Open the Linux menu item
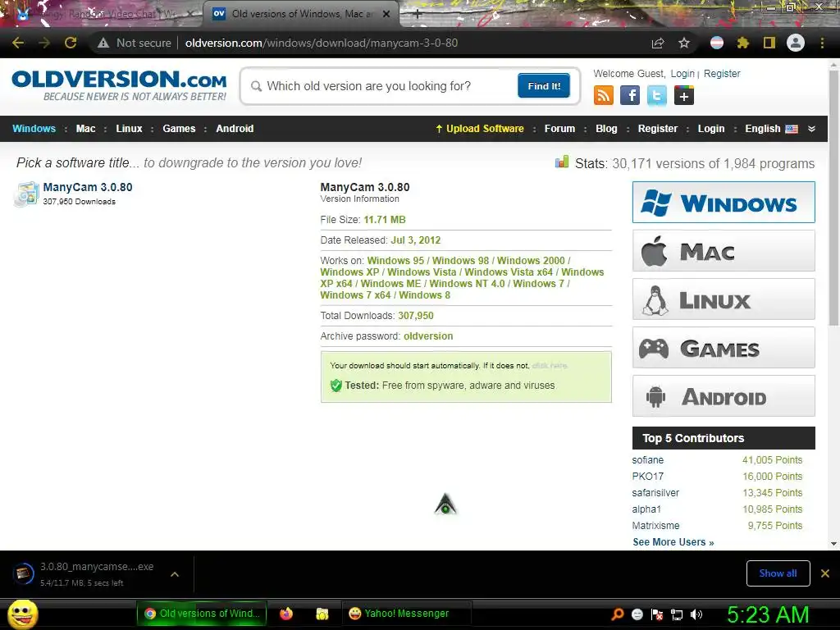840x630 pixels. coord(129,129)
